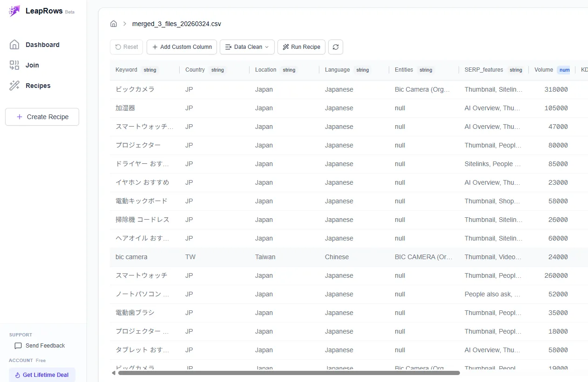Click volume value 80000

[x=558, y=145]
